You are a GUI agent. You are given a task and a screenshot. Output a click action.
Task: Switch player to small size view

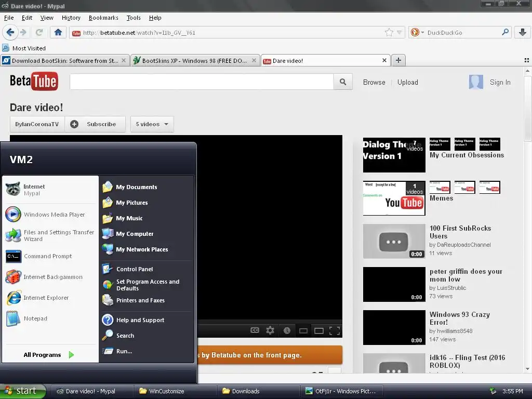coord(303,331)
